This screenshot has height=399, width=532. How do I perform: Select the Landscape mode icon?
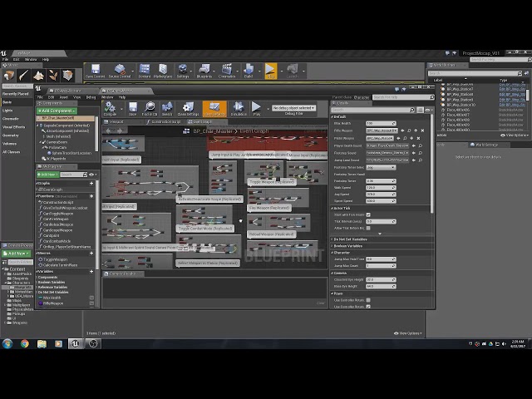[38, 76]
